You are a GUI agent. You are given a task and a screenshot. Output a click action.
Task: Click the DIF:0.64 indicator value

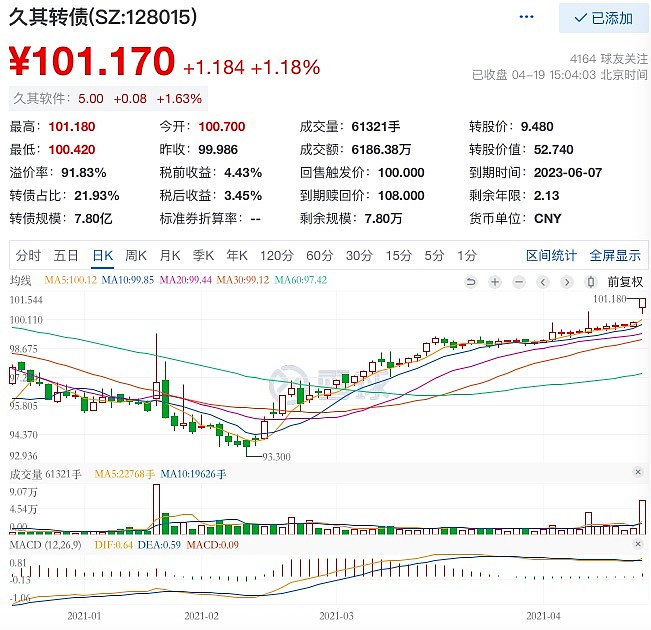coord(114,545)
